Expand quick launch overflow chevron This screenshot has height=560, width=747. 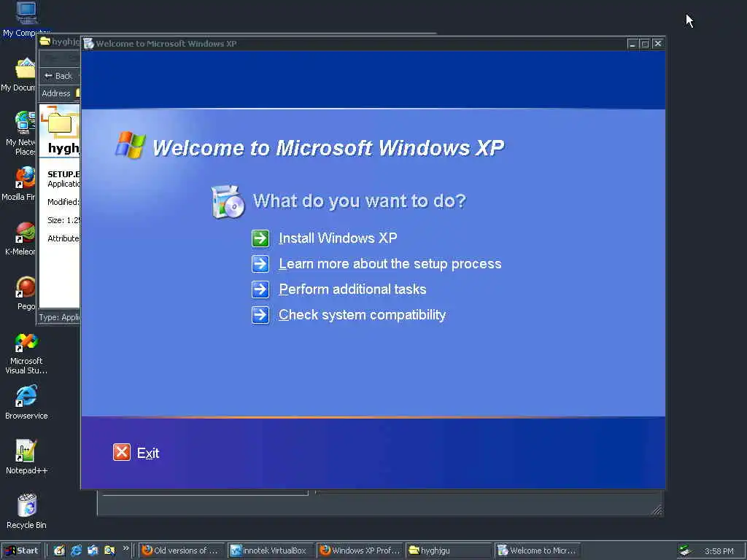(x=125, y=548)
